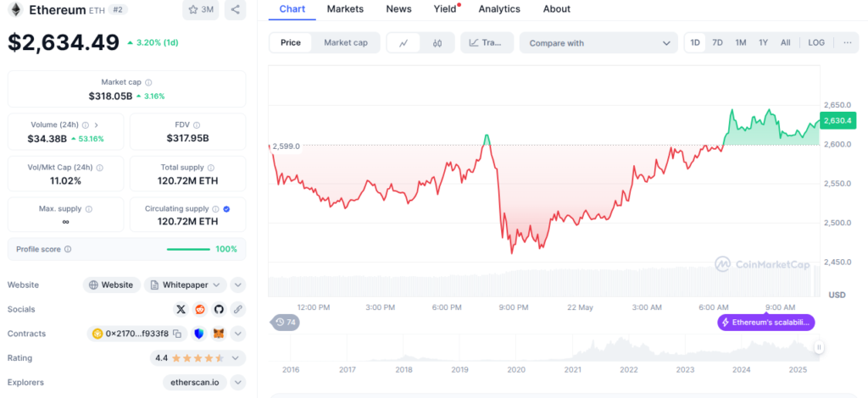Open Ethereum's Reddit social link
Viewport: 868px width, 398px height.
(x=200, y=310)
